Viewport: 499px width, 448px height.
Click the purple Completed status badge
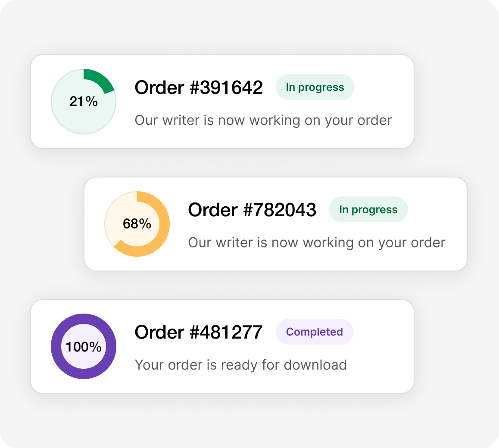coord(315,332)
